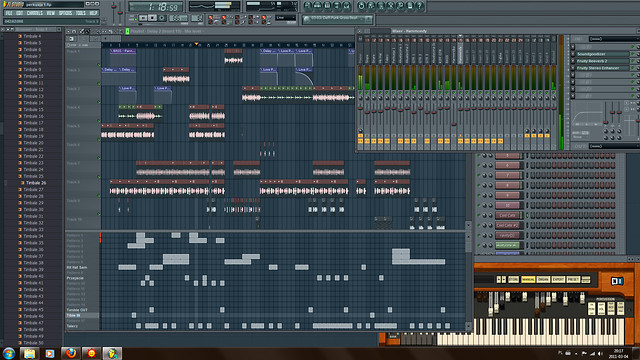Click the Native Instruments logo on organ
Image resolution: width=640 pixels, height=360 pixels.
(617, 281)
